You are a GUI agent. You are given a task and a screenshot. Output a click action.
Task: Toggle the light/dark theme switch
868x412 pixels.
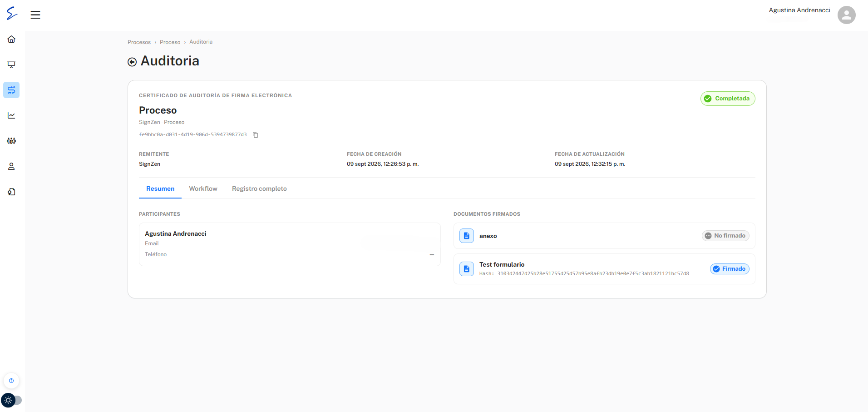pos(11,400)
